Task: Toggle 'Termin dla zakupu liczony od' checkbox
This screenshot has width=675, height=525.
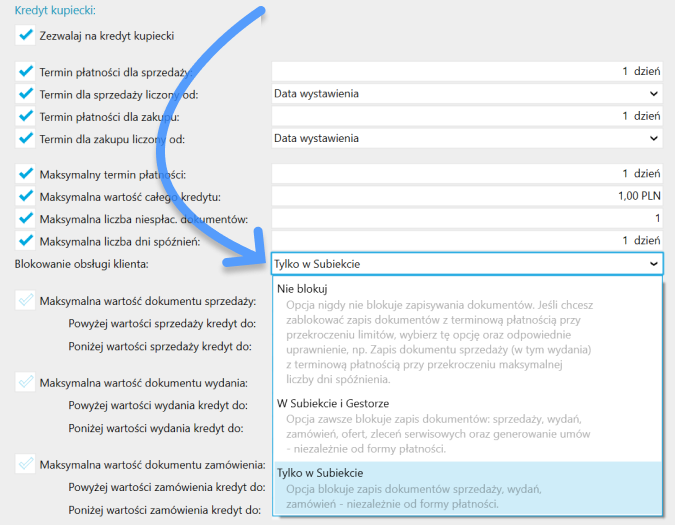Action: pyautogui.click(x=26, y=138)
